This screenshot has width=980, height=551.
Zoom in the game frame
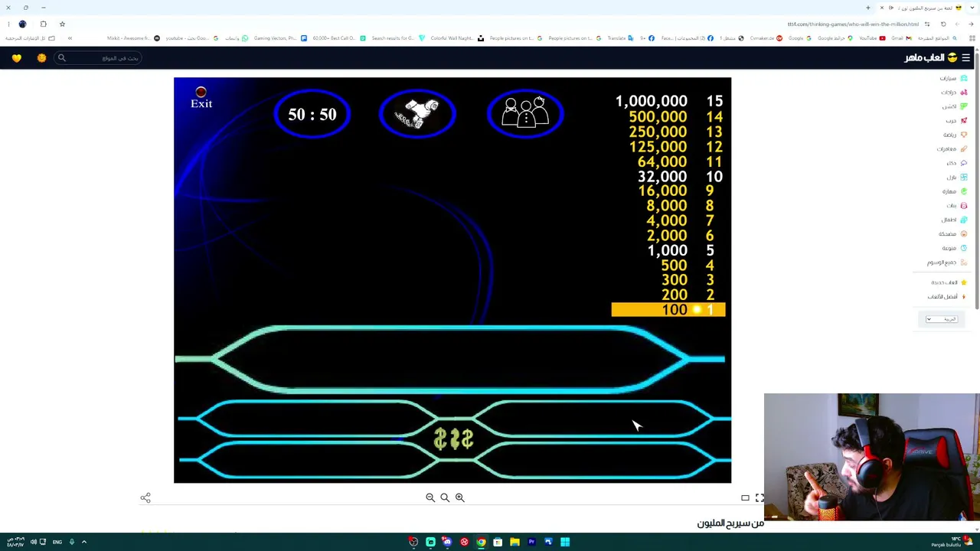click(459, 497)
